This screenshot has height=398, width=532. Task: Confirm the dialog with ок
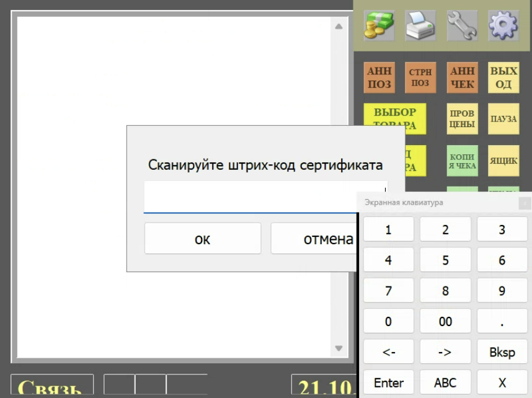pos(203,239)
